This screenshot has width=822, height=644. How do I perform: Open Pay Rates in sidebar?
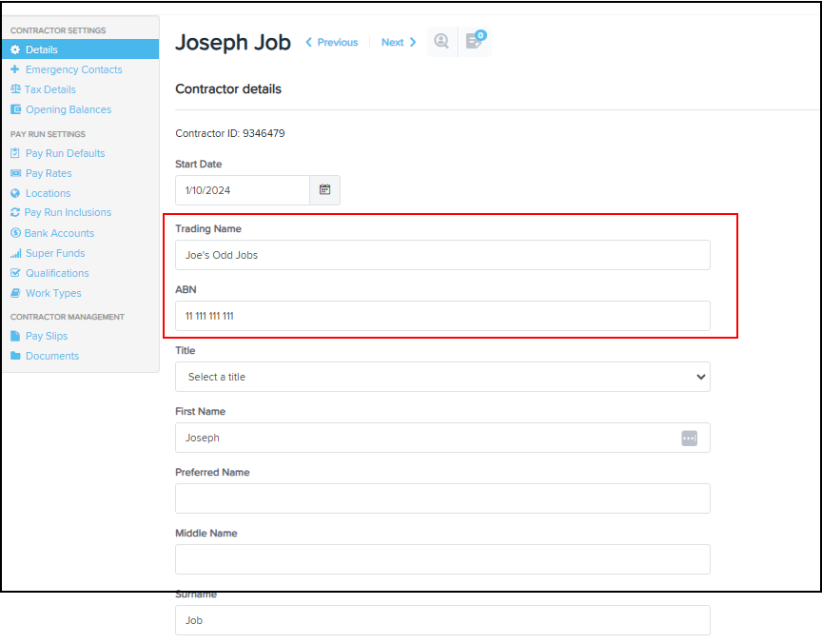[49, 173]
